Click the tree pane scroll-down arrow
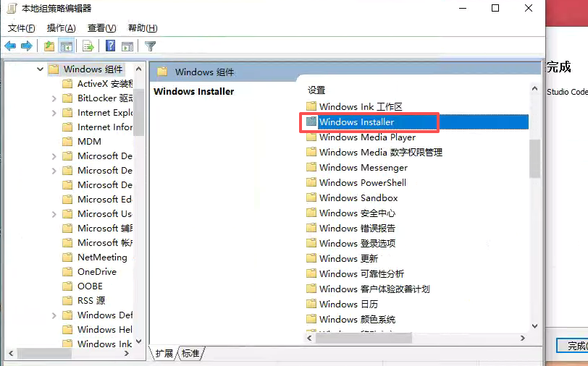The width and height of the screenshot is (588, 366). pos(139,341)
